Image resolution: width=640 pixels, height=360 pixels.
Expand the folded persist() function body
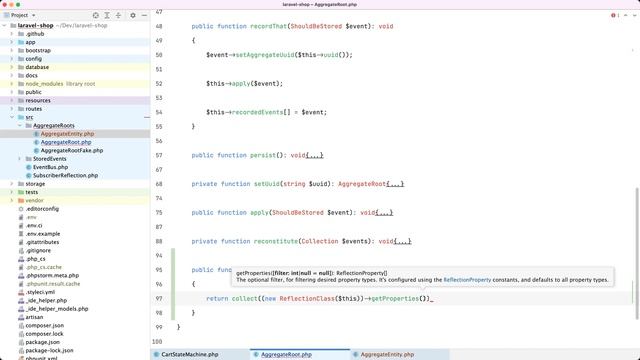tap(314, 155)
